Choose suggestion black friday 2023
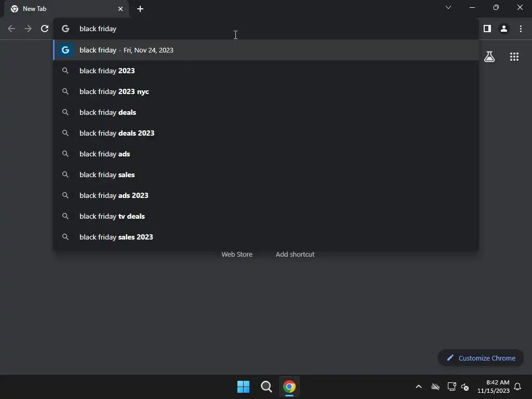The width and height of the screenshot is (532, 399). 266,71
